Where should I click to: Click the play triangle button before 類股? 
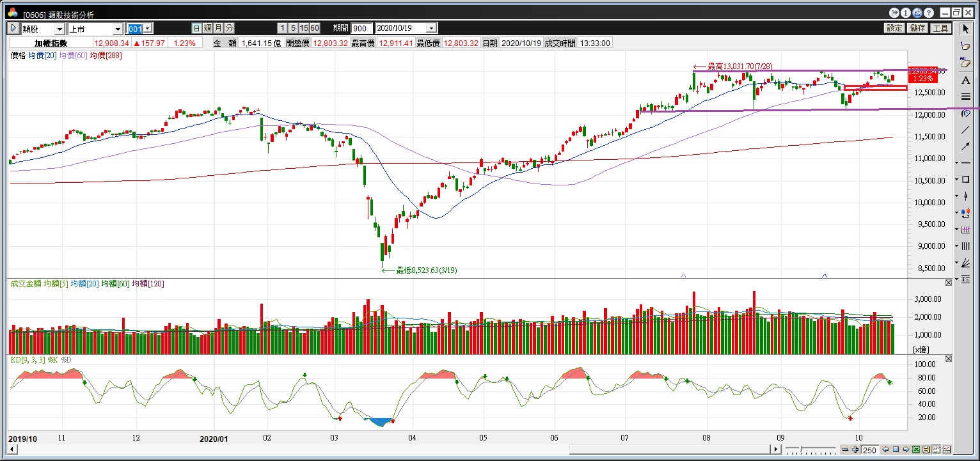coord(13,29)
